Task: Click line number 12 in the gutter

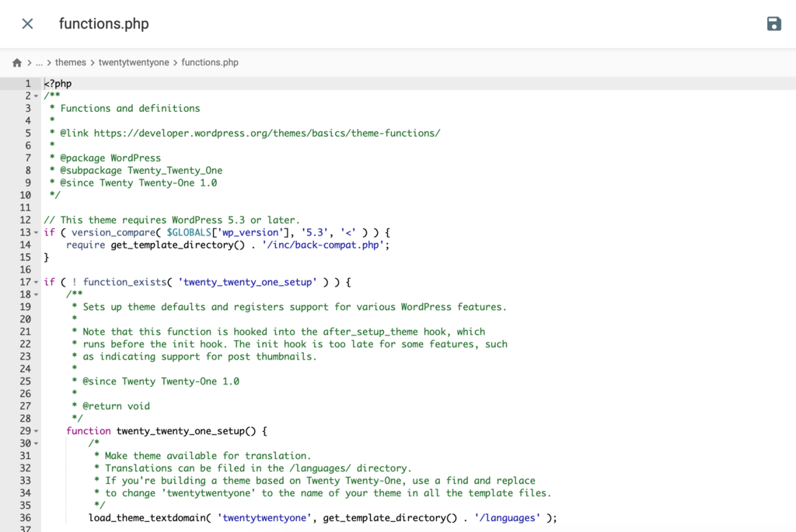Action: click(x=26, y=220)
